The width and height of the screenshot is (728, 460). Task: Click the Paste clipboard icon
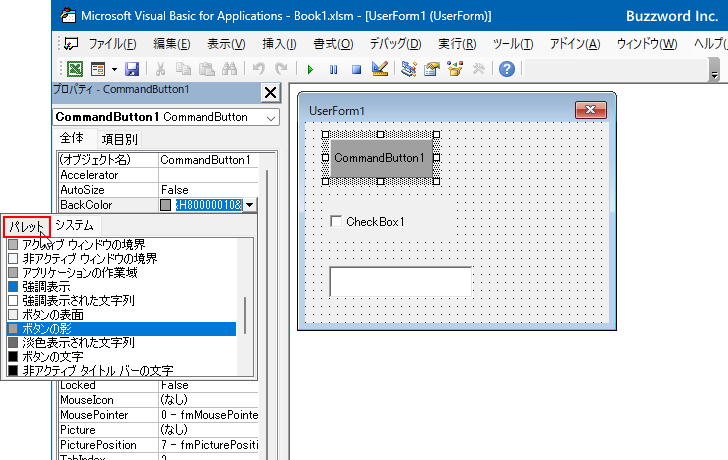[x=207, y=69]
